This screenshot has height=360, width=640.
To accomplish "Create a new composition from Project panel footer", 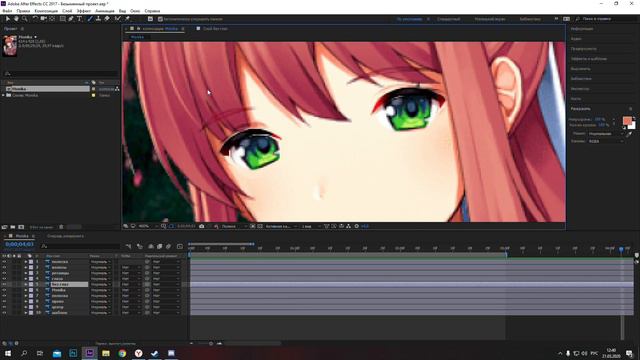I will click(21, 227).
